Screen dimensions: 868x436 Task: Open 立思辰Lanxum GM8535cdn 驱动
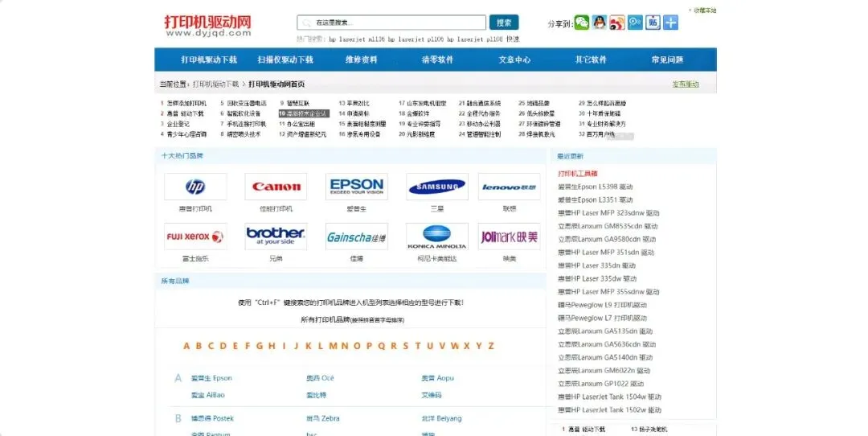pyautogui.click(x=608, y=226)
